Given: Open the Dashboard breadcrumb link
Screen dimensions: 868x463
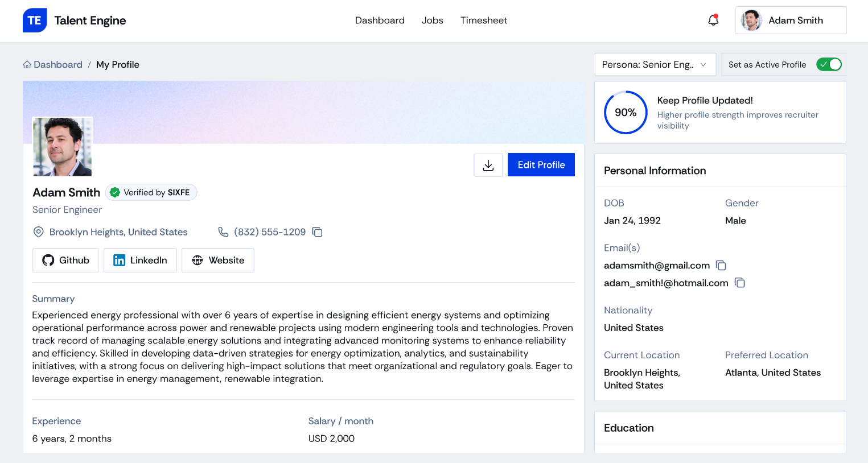Looking at the screenshot, I should 58,65.
